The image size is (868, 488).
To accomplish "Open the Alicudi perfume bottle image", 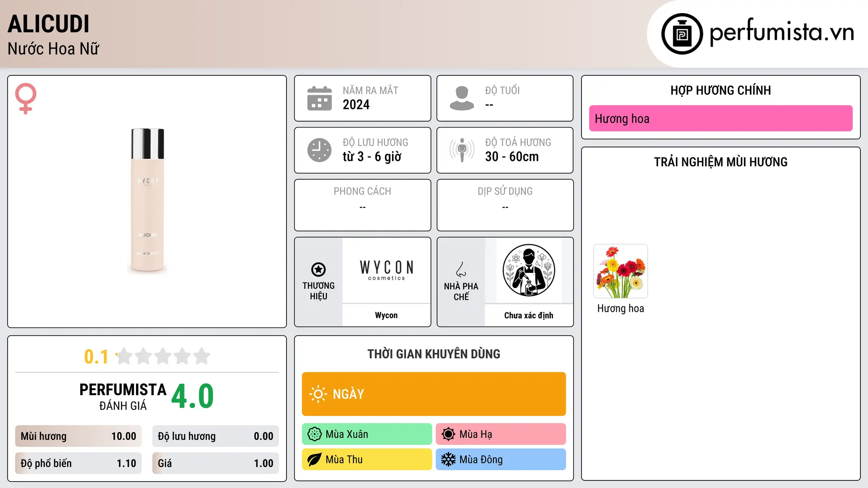I will pos(147,201).
